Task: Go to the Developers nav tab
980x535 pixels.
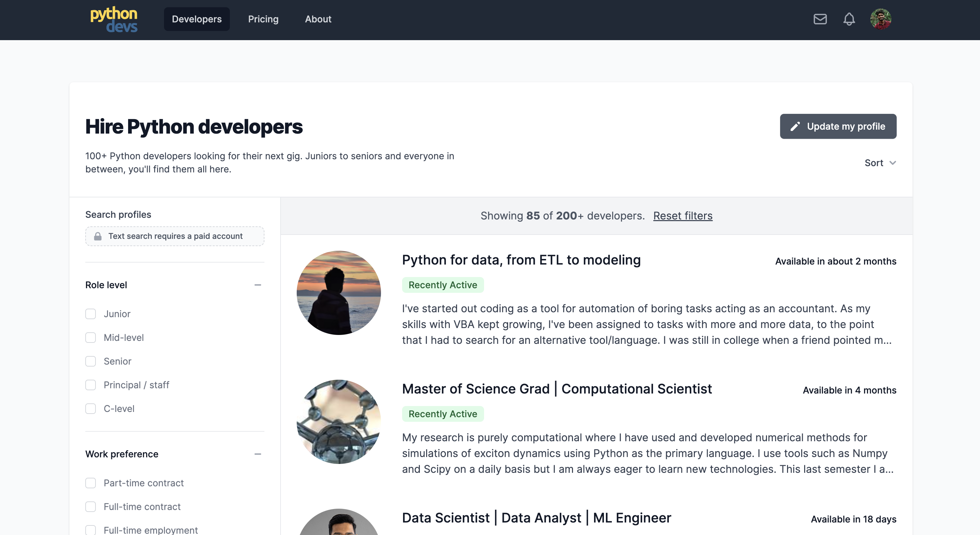Action: tap(197, 19)
